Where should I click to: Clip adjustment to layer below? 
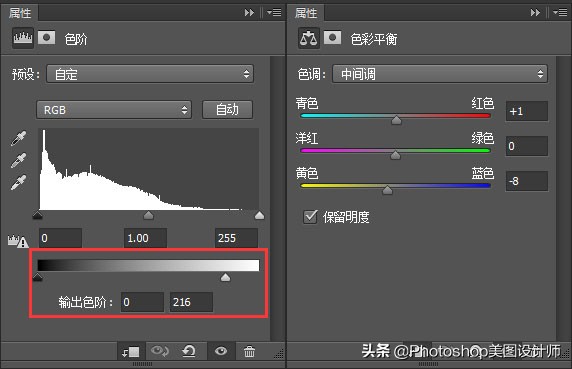(x=131, y=352)
